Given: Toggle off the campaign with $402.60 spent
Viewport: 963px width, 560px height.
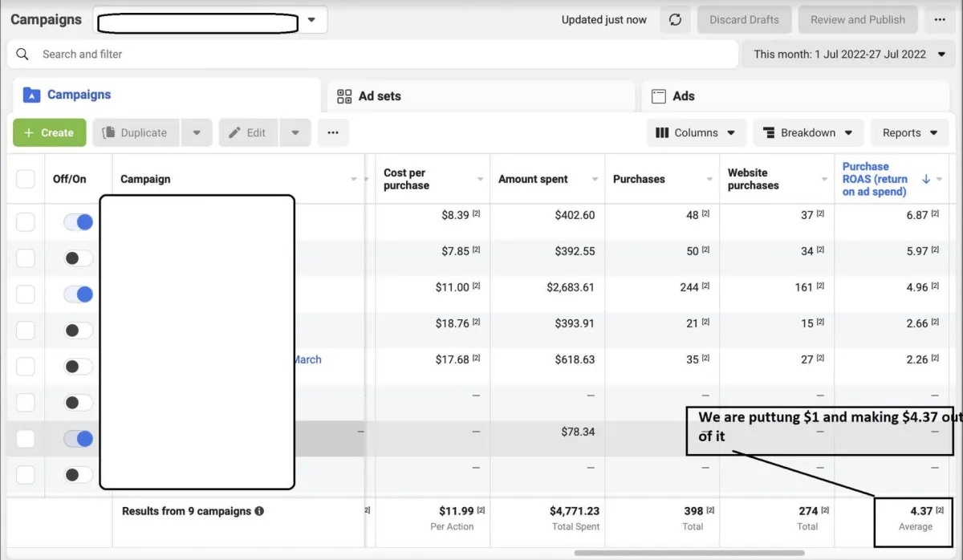Looking at the screenshot, I should (x=79, y=222).
